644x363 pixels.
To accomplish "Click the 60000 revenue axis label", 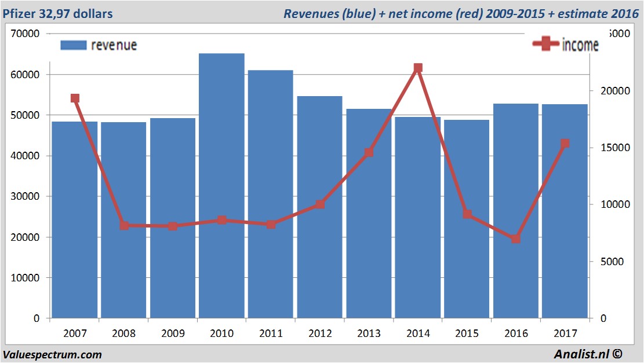I will (25, 75).
